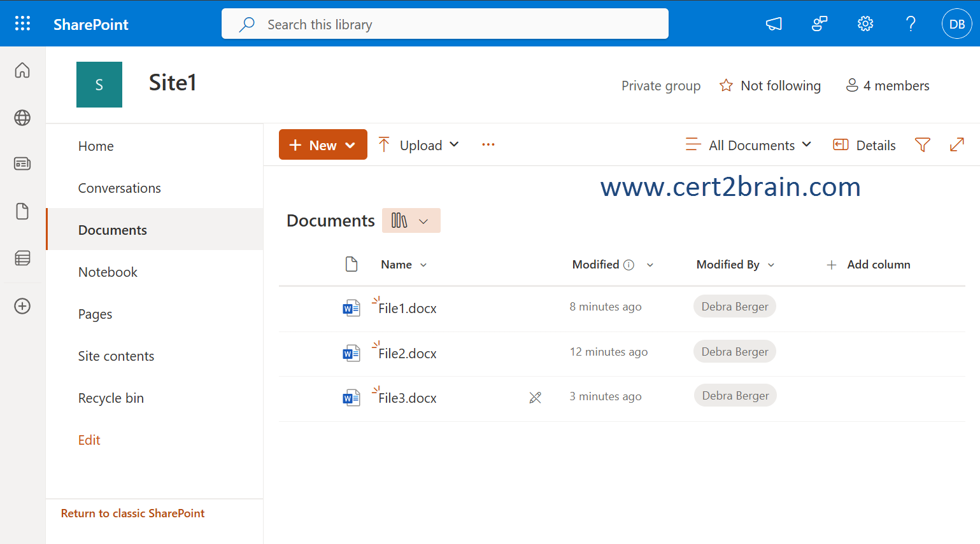Click Return to classic SharePoint link
The height and width of the screenshot is (544, 980).
coord(132,513)
